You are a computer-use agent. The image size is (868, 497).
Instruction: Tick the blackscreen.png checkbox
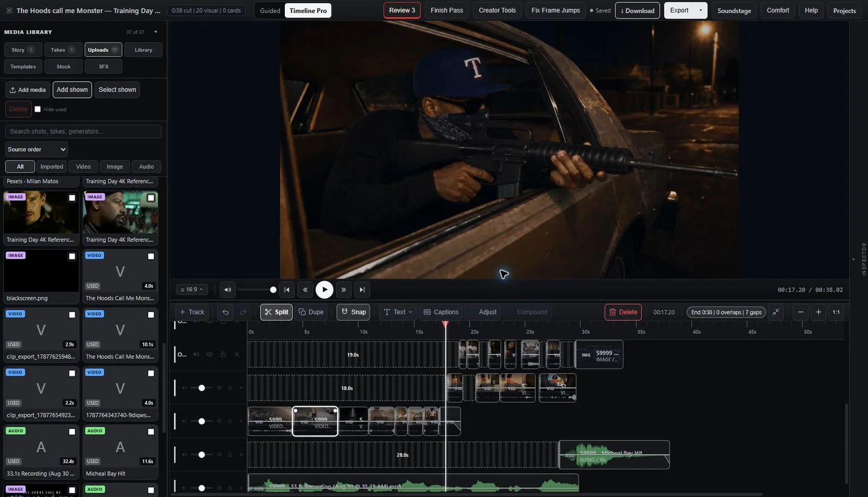click(x=72, y=256)
